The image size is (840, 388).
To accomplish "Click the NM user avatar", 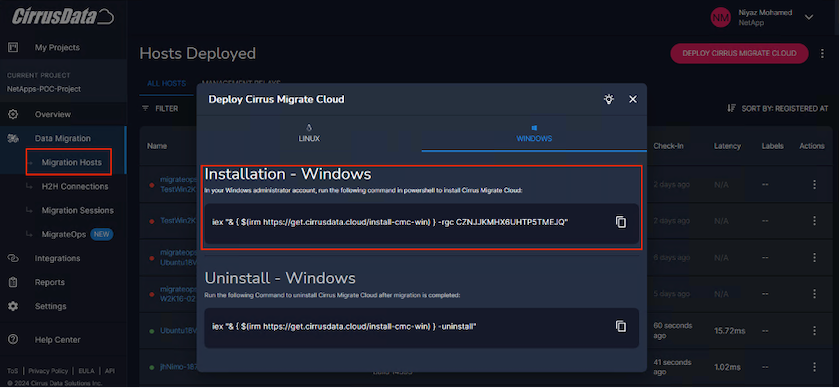I will (721, 18).
